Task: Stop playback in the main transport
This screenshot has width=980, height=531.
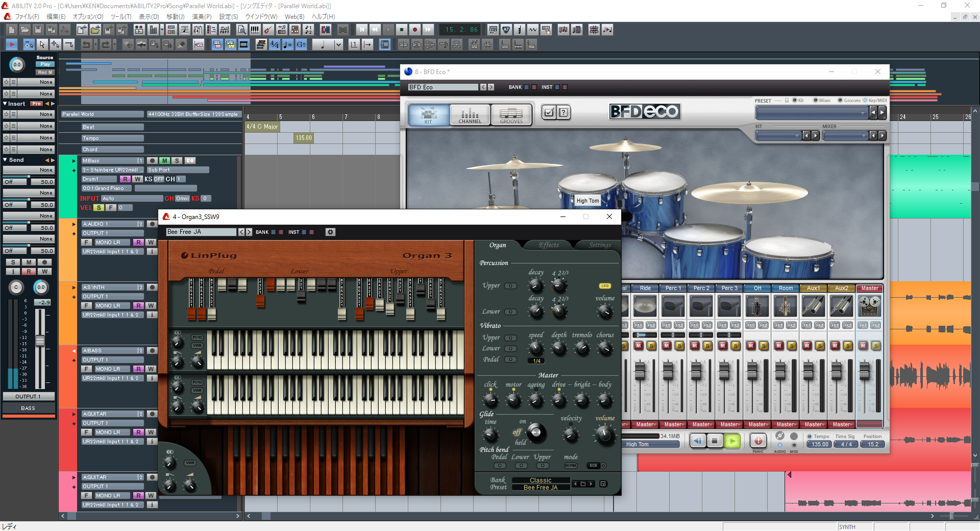Action: point(402,30)
